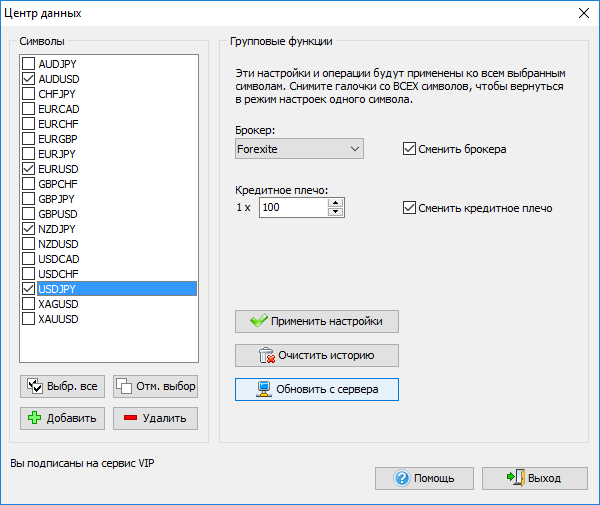Click the green checkmark Apply settings icon
The image size is (600, 505).
(259, 321)
